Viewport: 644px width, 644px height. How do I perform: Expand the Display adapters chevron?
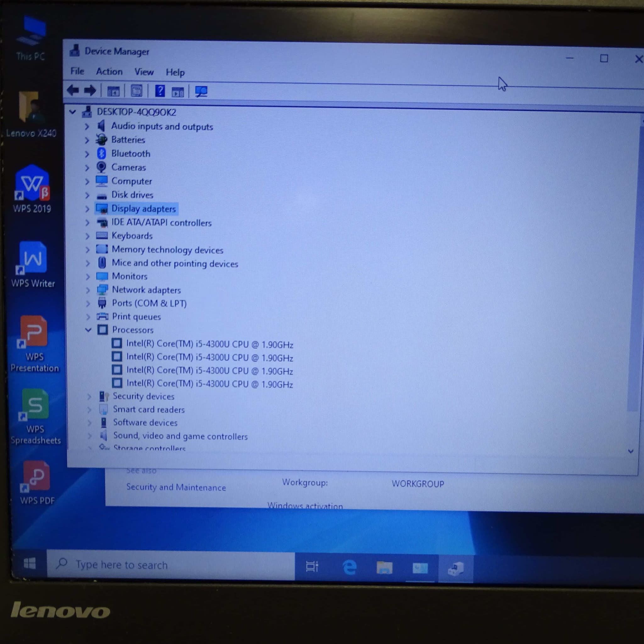pos(87,209)
